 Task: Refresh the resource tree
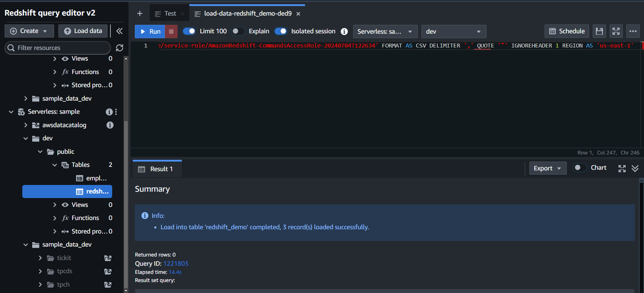120,48
